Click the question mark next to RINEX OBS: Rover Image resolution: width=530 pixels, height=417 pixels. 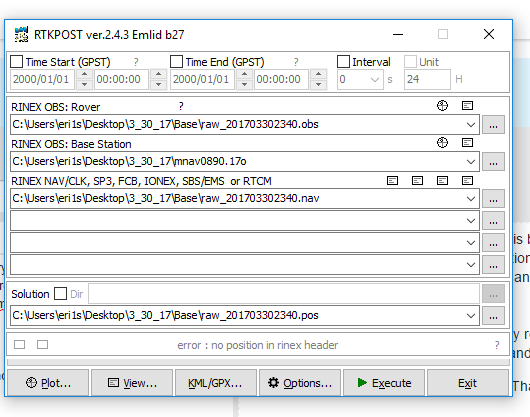(x=181, y=106)
